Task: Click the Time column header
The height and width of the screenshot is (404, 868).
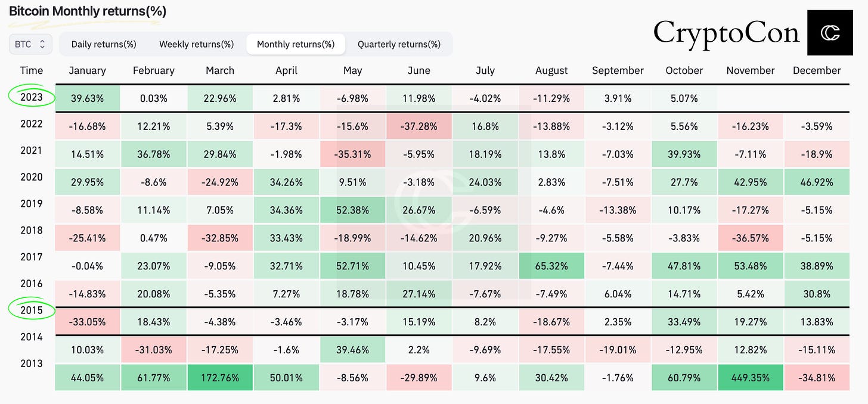Action: point(32,70)
